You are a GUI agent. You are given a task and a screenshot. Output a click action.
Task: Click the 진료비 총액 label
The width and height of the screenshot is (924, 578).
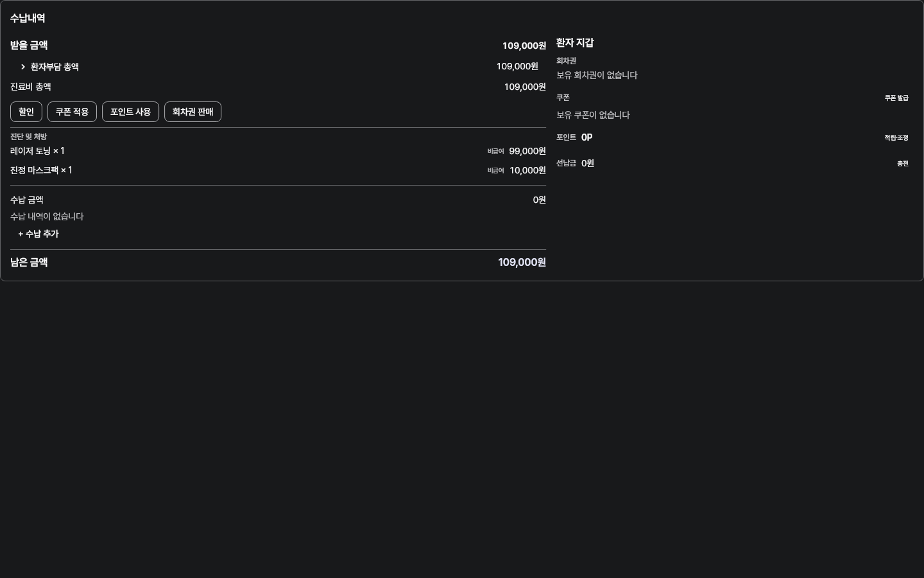31,87
